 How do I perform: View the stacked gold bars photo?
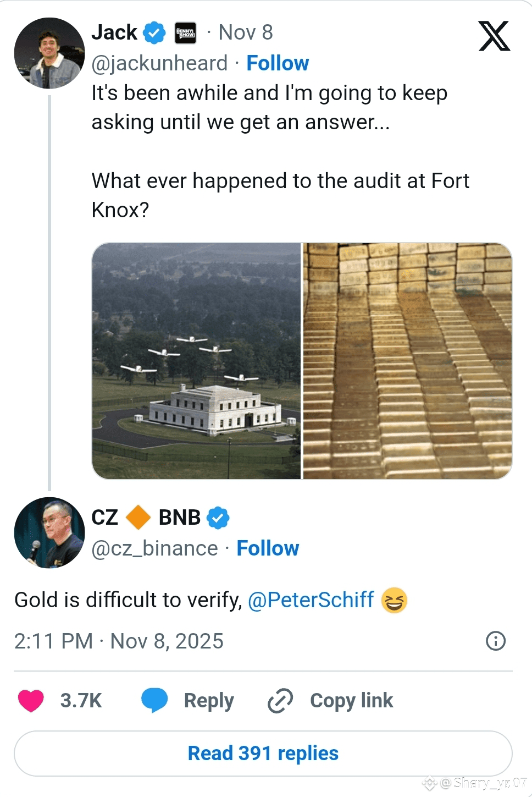click(407, 361)
